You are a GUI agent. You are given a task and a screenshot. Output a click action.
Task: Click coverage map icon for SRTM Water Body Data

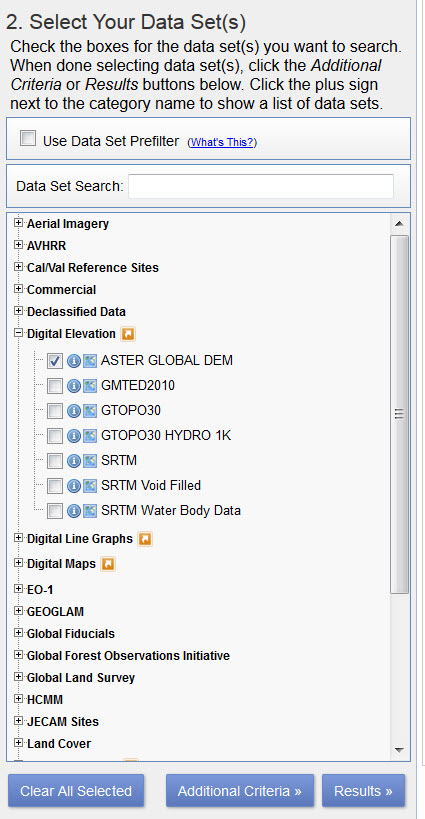(90, 511)
